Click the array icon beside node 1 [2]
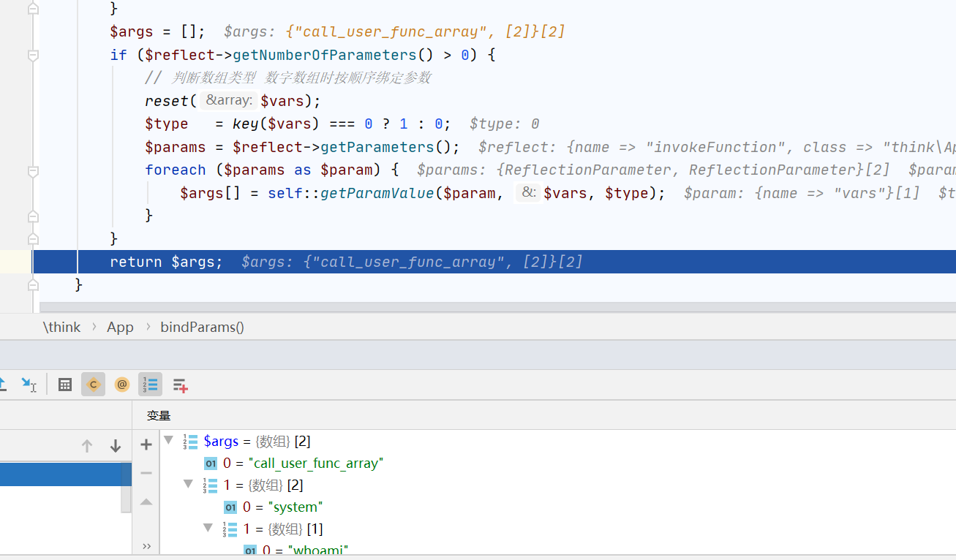 [x=210, y=485]
